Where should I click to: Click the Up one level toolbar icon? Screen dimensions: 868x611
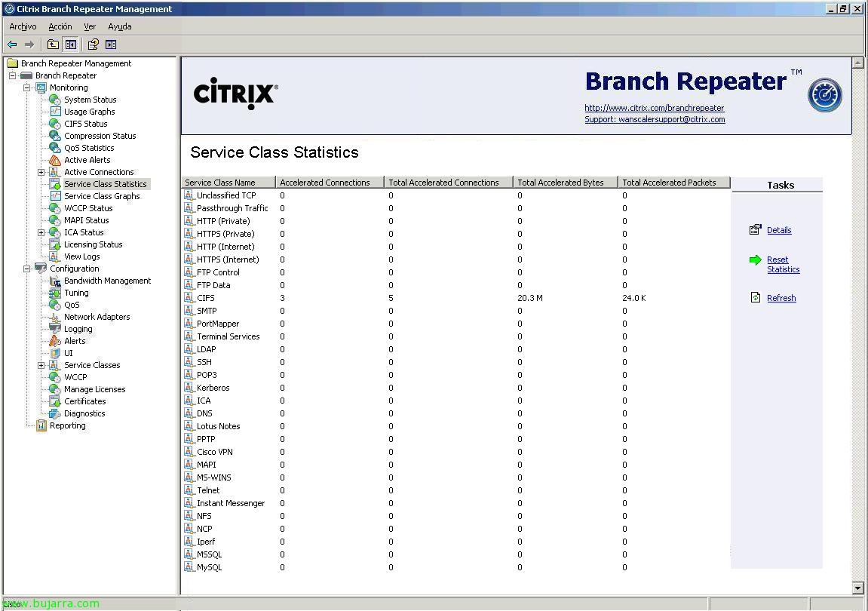(x=53, y=45)
